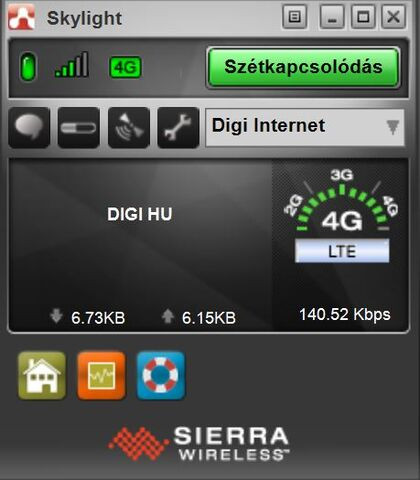The height and width of the screenshot is (480, 420).
Task: Click Szétkapcsolódás to disconnect
Action: 303,68
